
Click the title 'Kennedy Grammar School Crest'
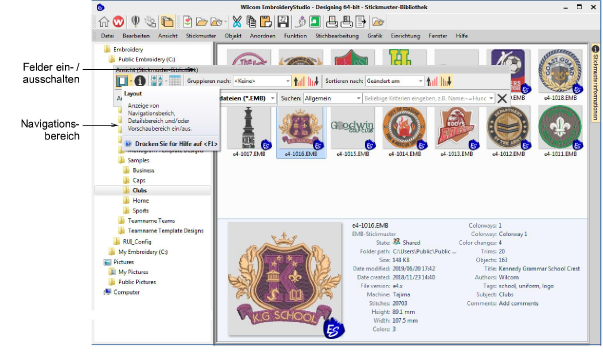point(539,269)
